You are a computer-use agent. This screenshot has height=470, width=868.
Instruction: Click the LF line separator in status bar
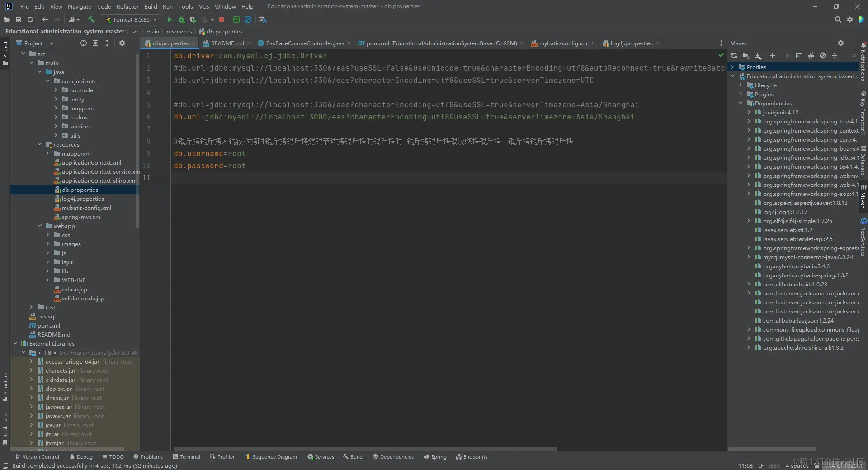tap(761, 465)
